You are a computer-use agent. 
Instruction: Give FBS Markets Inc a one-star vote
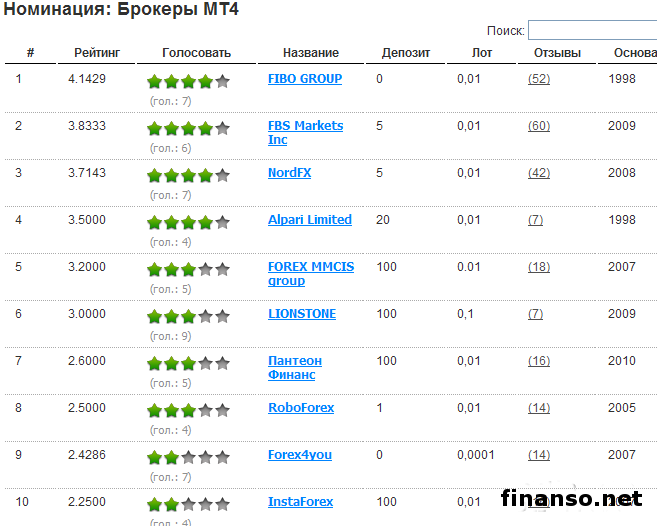154,128
